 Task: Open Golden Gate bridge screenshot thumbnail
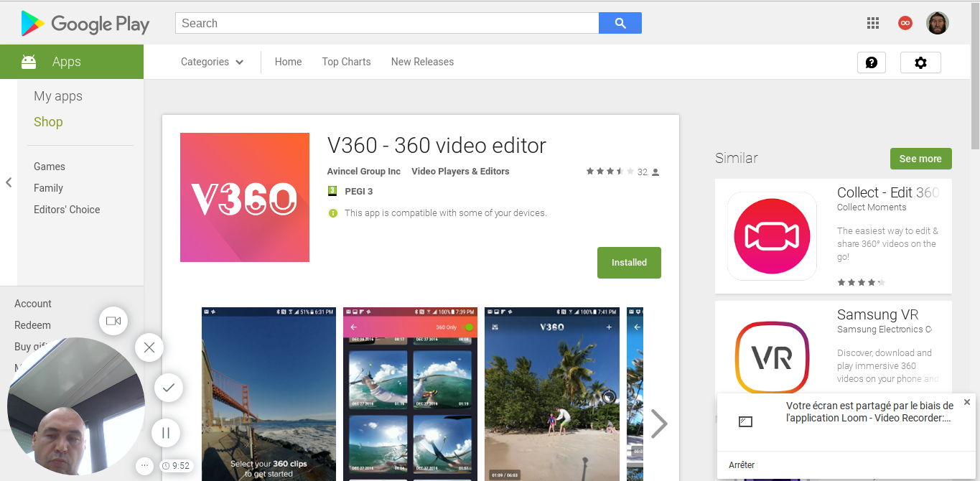(269, 394)
